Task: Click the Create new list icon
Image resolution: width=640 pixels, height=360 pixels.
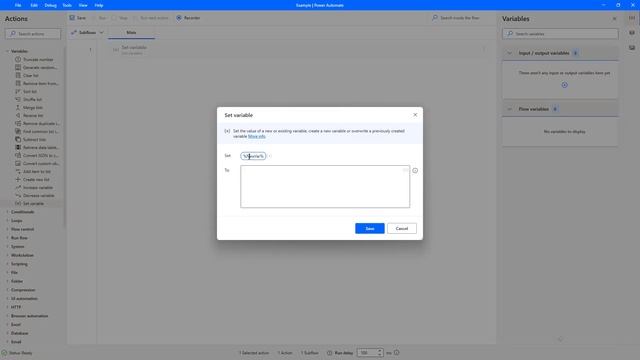Action: pos(18,179)
